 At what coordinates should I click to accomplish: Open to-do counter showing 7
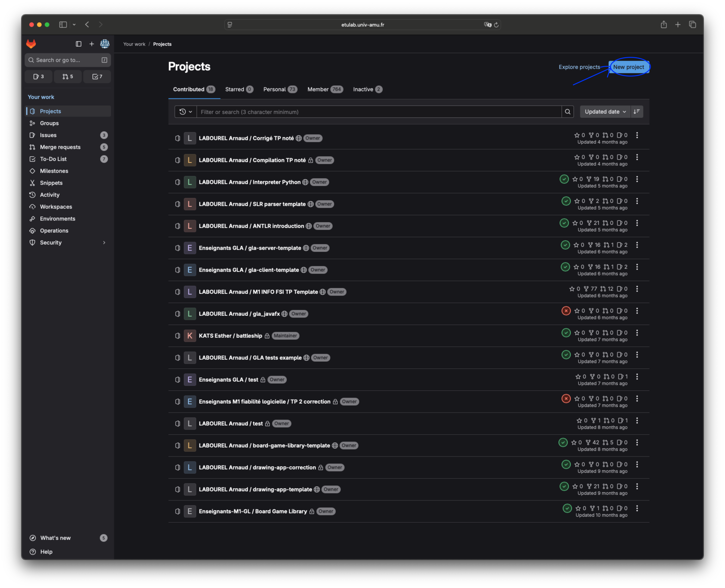point(97,77)
